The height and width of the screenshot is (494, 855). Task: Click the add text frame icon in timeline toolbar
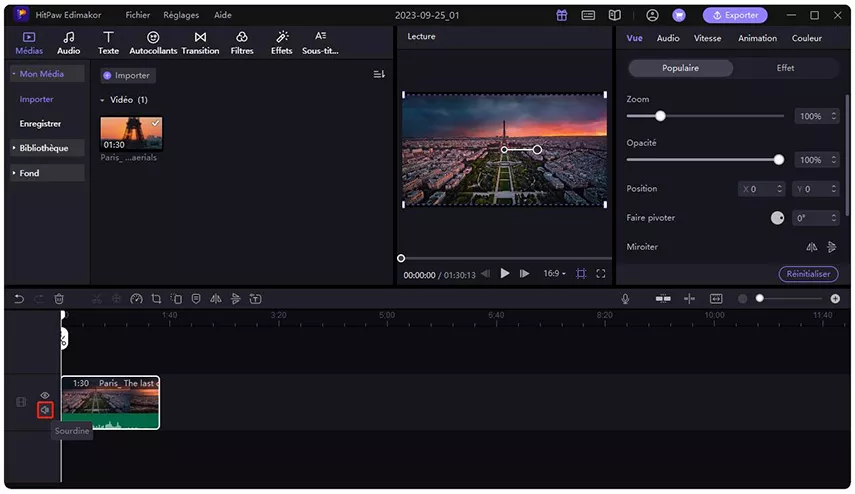tap(255, 299)
